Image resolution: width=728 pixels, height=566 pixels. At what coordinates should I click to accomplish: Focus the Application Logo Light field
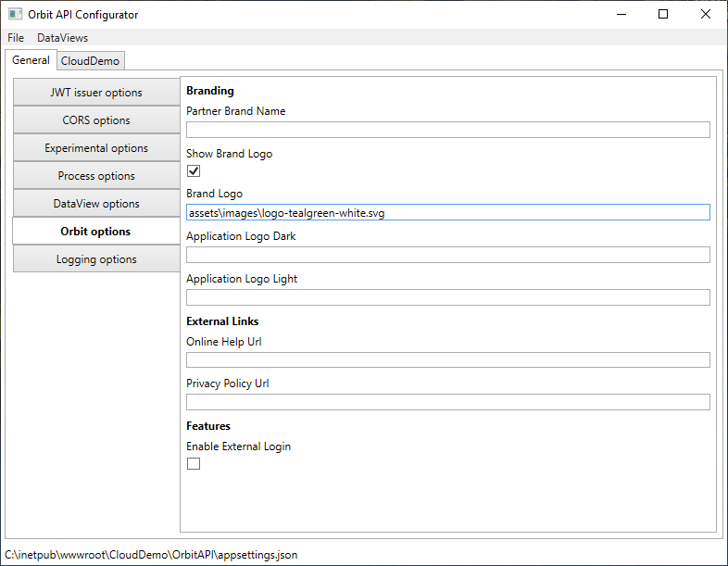[448, 297]
